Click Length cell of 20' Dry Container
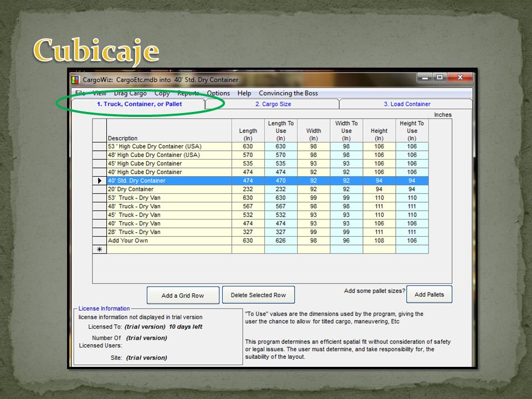Image resolution: width=532 pixels, height=399 pixels. tap(248, 190)
